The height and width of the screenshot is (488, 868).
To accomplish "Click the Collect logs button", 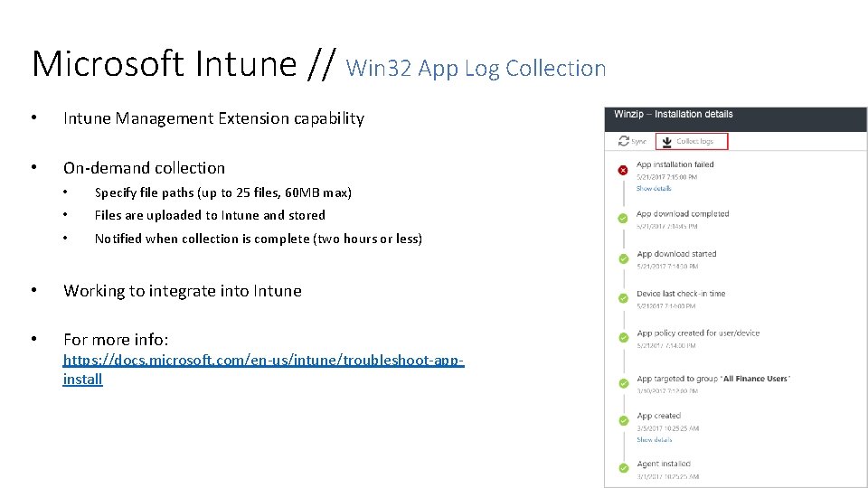I will pos(692,141).
